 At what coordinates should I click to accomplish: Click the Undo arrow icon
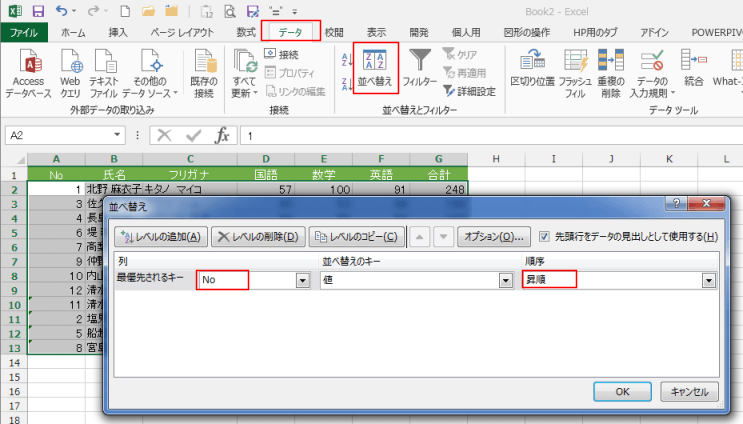point(62,10)
